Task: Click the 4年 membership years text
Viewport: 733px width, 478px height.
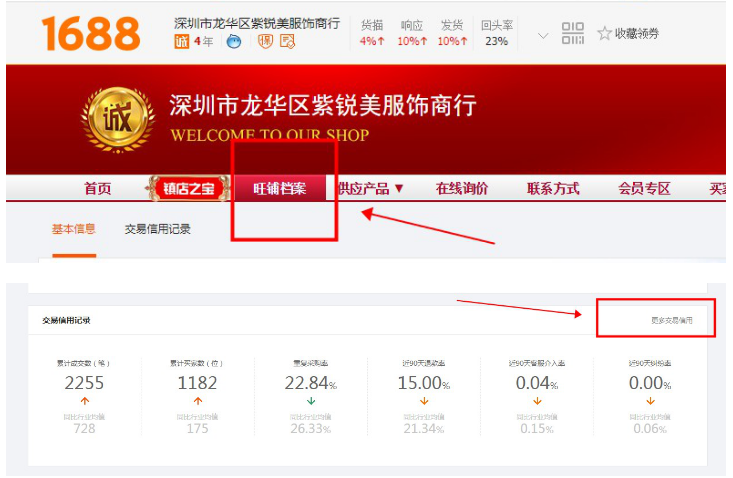Action: (203, 42)
